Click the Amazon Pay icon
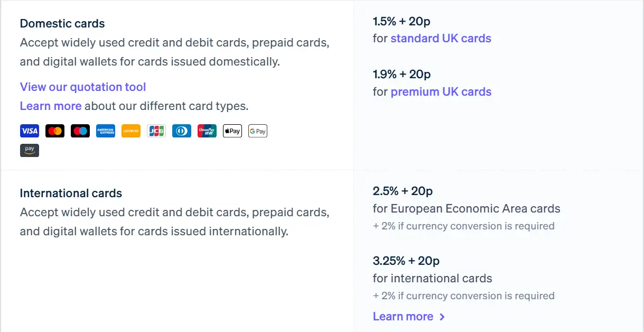 coord(30,150)
